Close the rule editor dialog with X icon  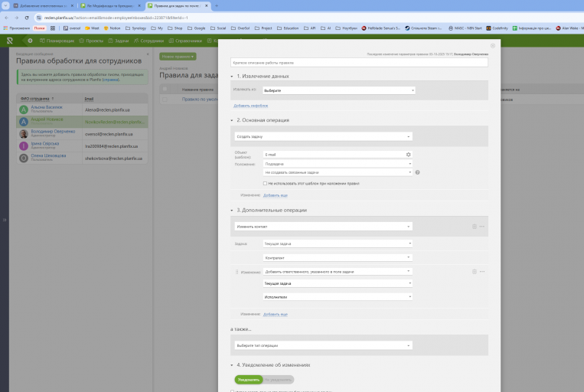[493, 45]
